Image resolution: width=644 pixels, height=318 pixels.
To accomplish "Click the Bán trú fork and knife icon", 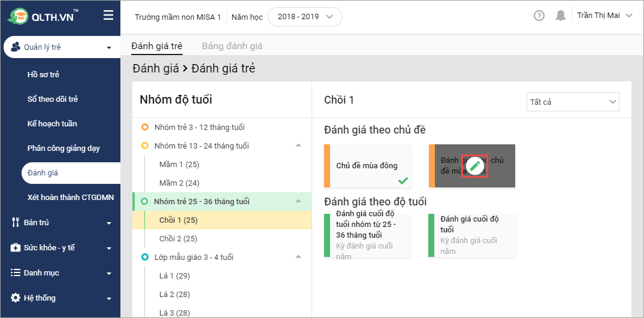I will tap(16, 223).
